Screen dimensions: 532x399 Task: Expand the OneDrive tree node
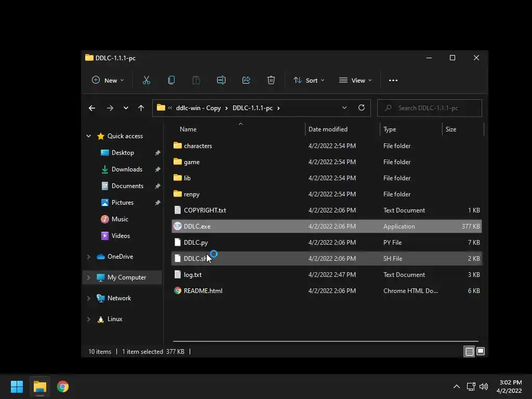click(x=88, y=257)
